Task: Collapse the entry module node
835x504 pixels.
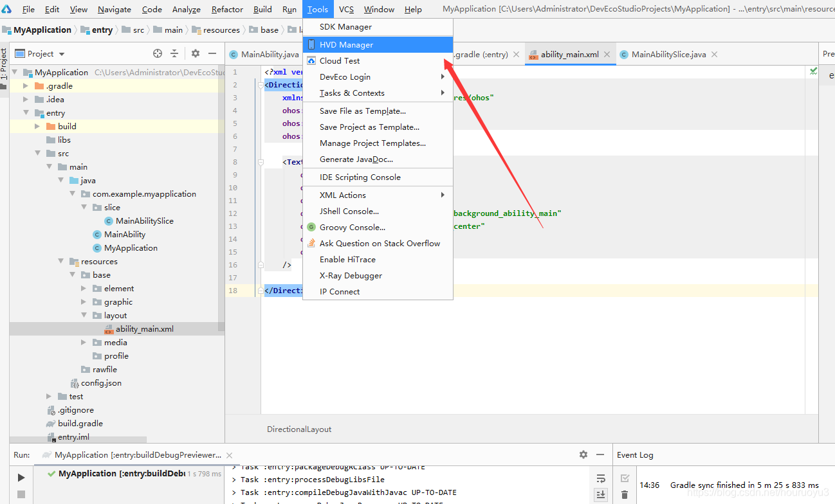Action: point(26,113)
